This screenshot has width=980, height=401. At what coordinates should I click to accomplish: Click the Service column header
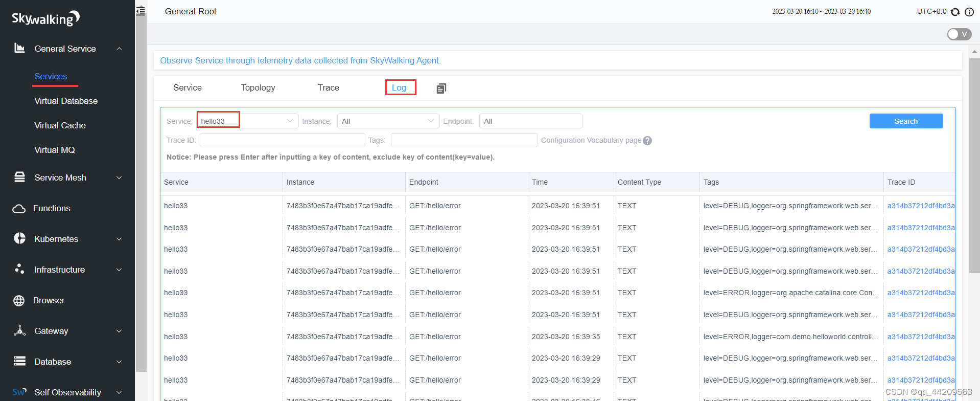pos(176,182)
